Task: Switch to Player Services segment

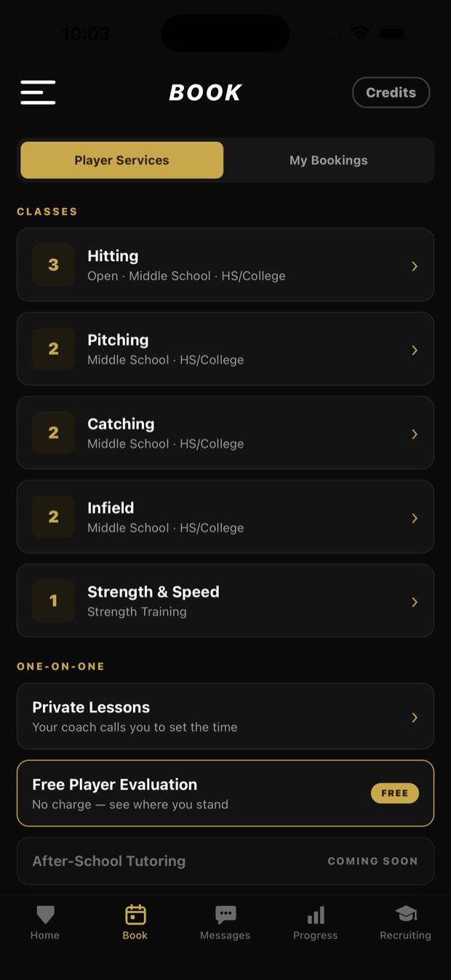Action: 121,160
